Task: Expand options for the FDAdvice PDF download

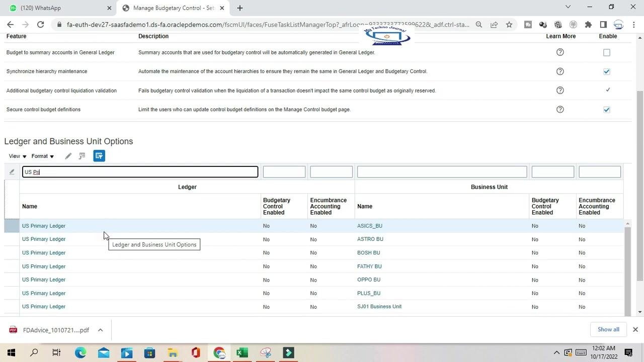Action: (x=100, y=330)
